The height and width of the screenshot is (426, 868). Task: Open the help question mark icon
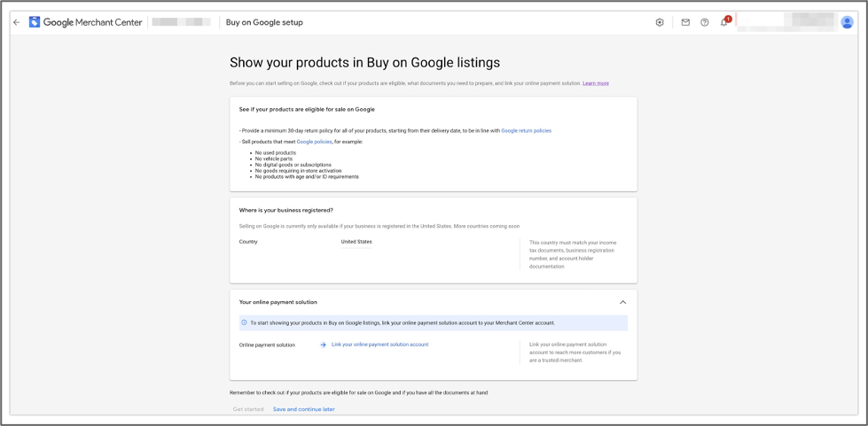(704, 23)
